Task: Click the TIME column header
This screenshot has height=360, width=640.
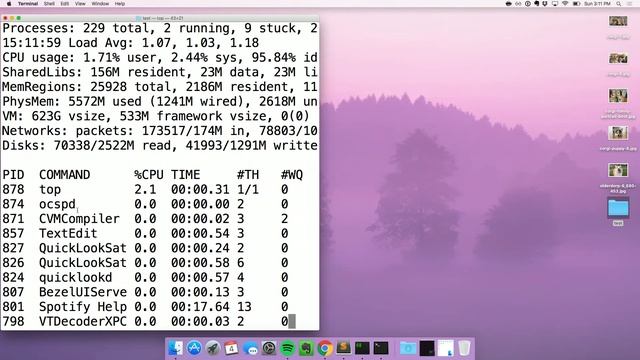Action: tap(186, 175)
